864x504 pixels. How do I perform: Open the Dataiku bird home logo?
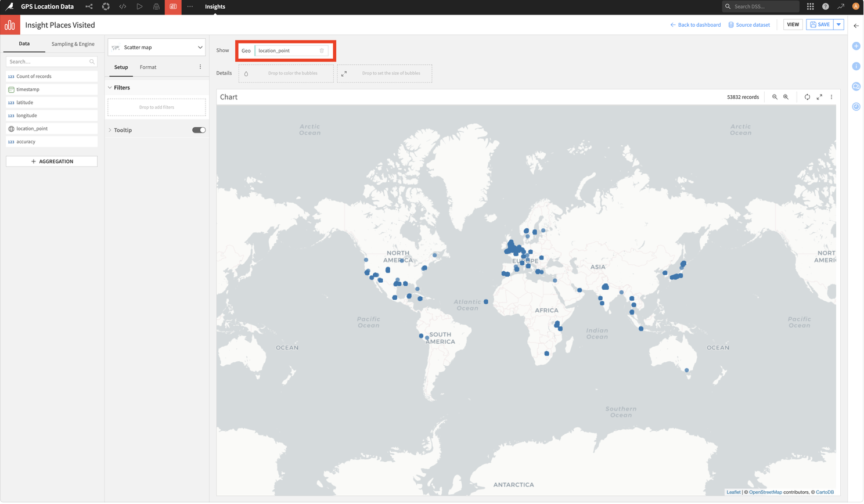click(9, 6)
